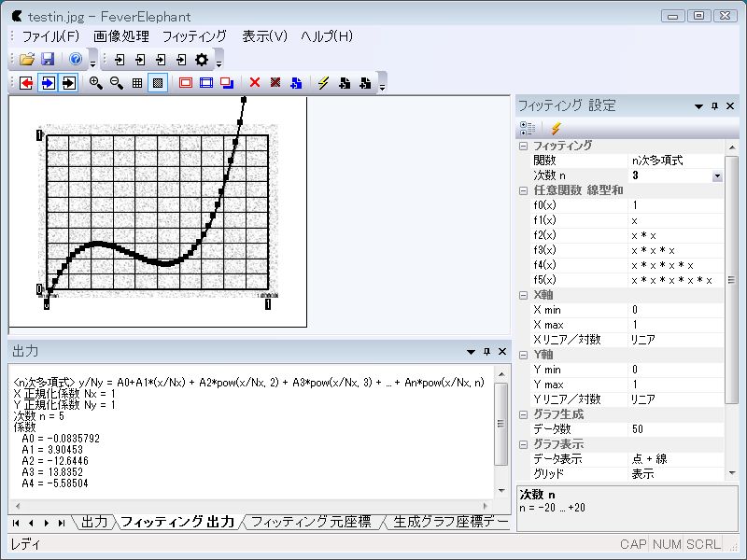Click the red left arrow icon
Image resolution: width=747 pixels, height=560 pixels.
click(26, 83)
